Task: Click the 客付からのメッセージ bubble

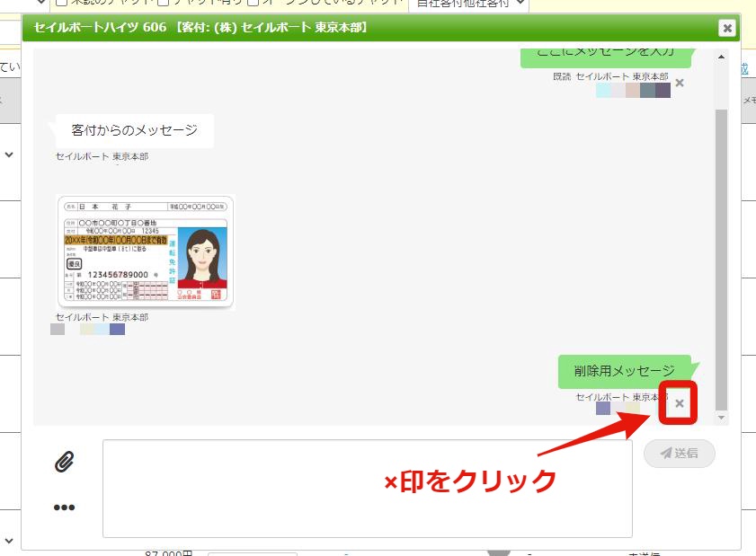Action: pos(135,130)
